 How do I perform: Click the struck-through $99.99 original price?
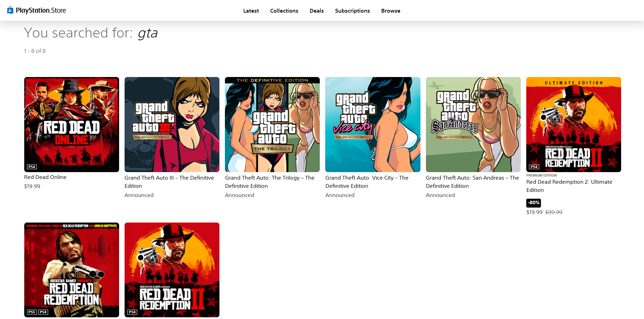tap(554, 212)
